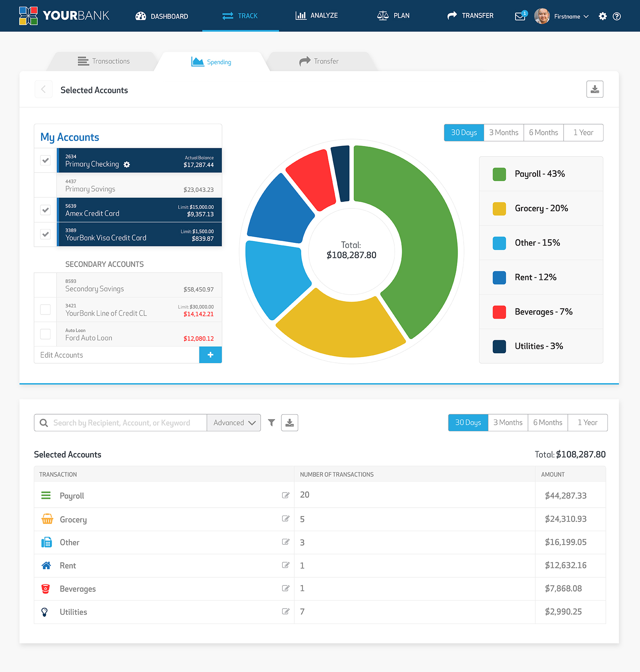The width and height of the screenshot is (640, 672).
Task: Switch to the Spending tab
Action: [212, 62]
